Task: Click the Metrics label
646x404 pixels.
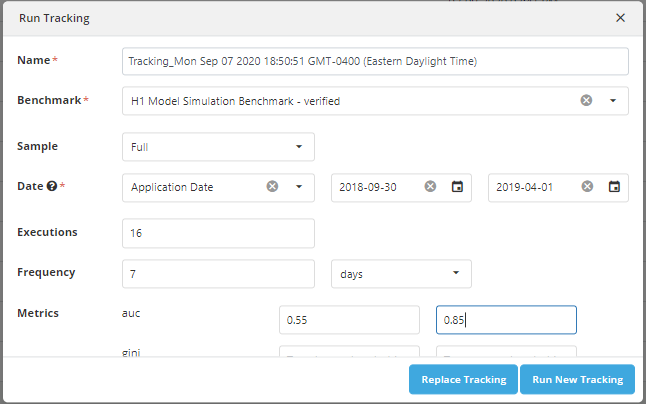Action: (x=38, y=313)
